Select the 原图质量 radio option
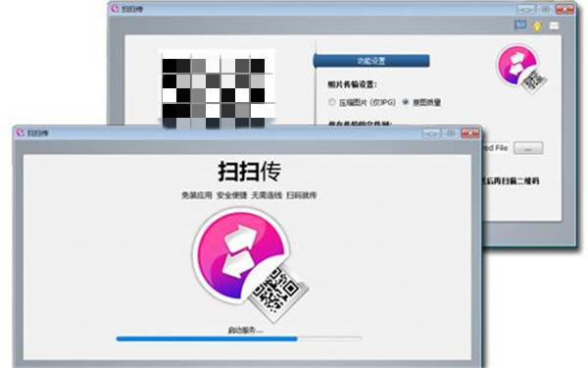The image size is (588, 368). (406, 102)
